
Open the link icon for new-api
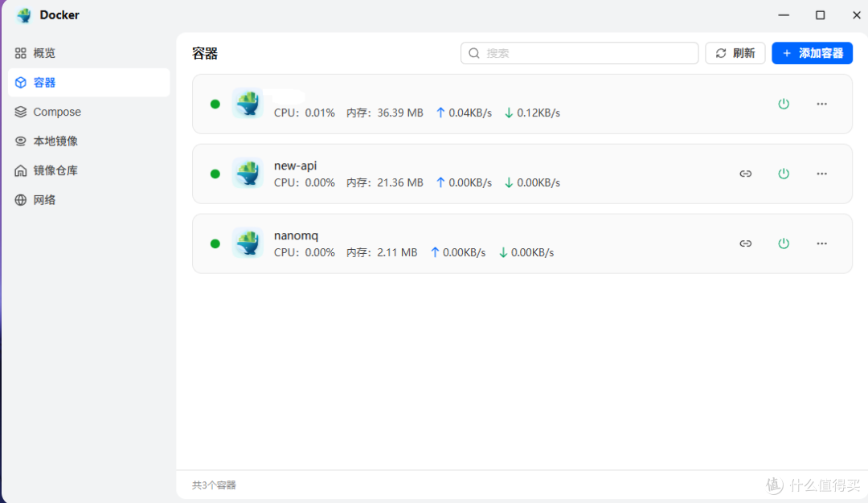pos(746,174)
